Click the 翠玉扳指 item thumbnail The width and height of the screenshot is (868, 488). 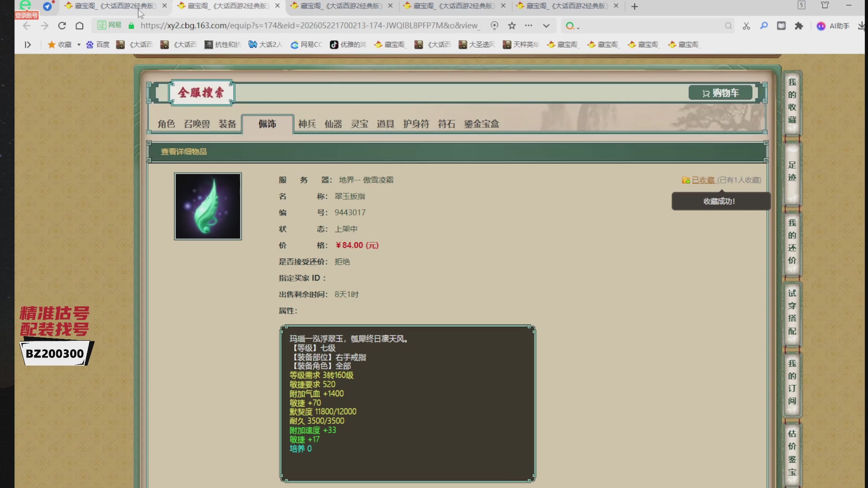pos(208,206)
